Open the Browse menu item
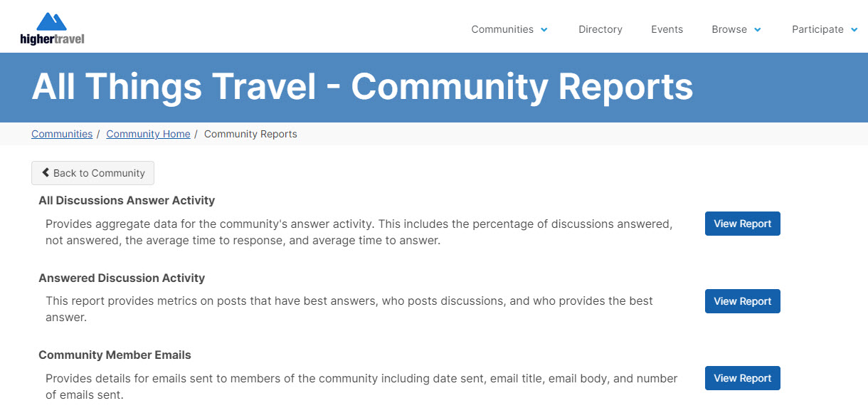Viewport: 868px width, 413px height. (x=729, y=29)
